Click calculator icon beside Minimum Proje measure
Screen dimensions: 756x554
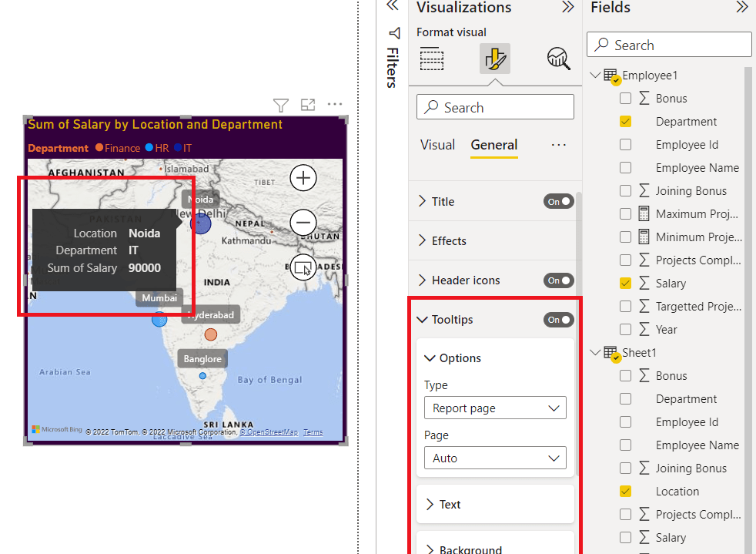[x=644, y=237]
